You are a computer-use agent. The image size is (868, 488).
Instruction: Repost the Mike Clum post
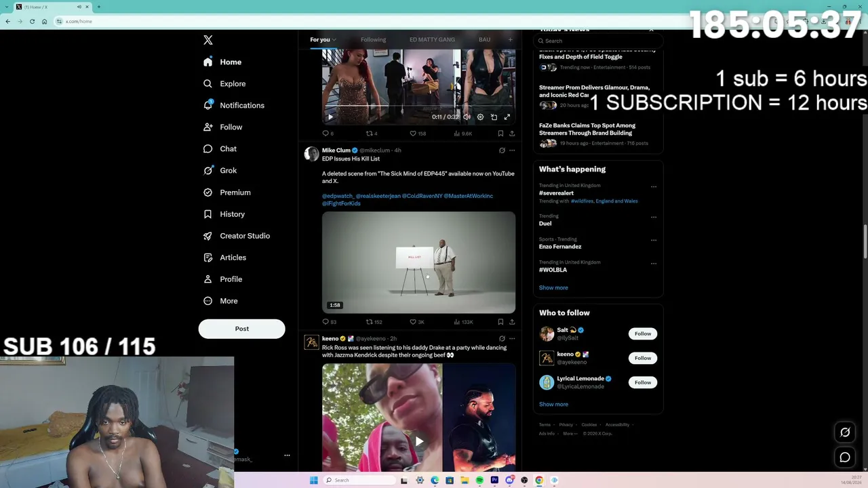(x=374, y=322)
